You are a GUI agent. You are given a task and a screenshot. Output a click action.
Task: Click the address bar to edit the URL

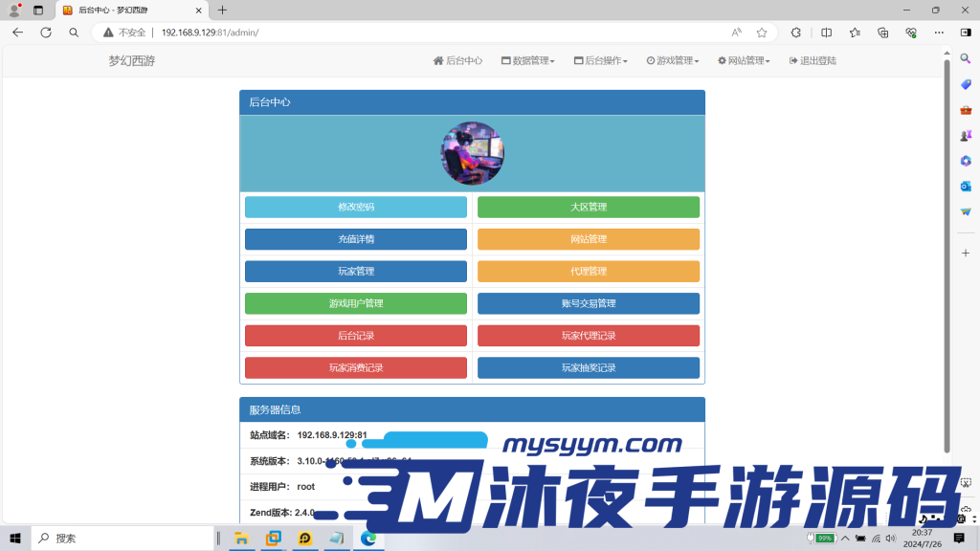coord(287,32)
